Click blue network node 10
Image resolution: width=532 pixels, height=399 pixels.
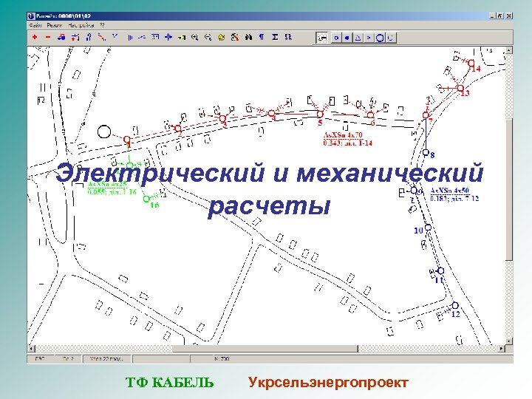coord(428,228)
